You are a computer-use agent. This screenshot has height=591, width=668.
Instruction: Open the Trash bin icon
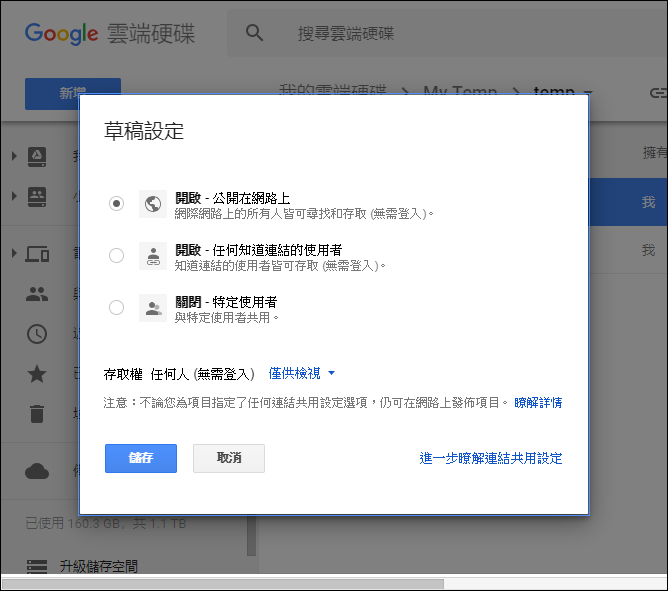tap(37, 414)
